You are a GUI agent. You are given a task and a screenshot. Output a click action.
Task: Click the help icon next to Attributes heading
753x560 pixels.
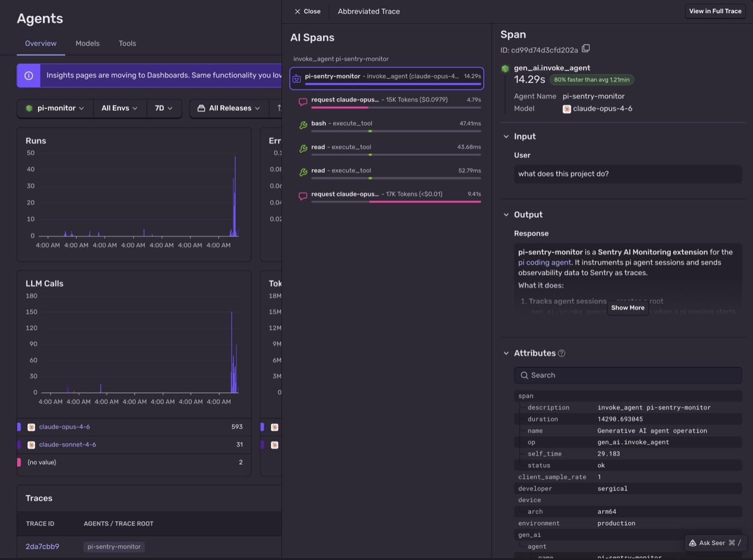pyautogui.click(x=562, y=353)
